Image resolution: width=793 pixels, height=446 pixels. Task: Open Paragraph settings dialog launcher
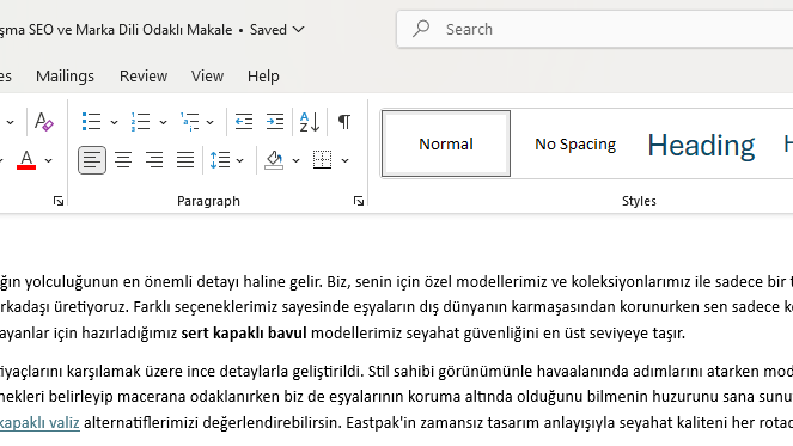359,201
